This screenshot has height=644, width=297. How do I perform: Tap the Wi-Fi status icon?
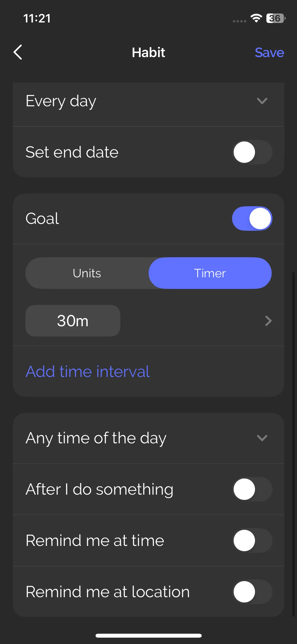[256, 18]
